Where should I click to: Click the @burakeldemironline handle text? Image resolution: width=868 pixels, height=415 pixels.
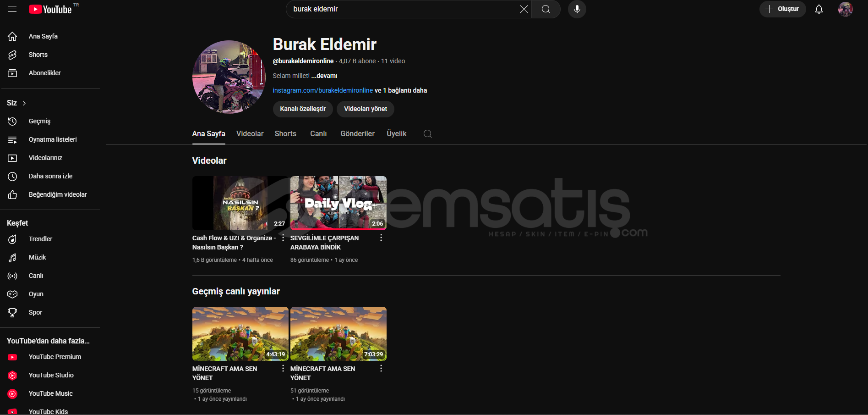303,61
